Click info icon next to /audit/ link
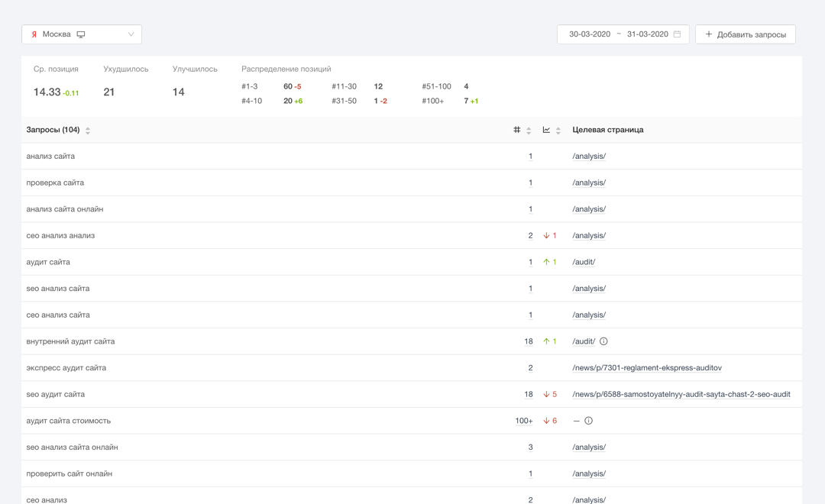Viewport: 825px width, 504px height. (x=603, y=341)
